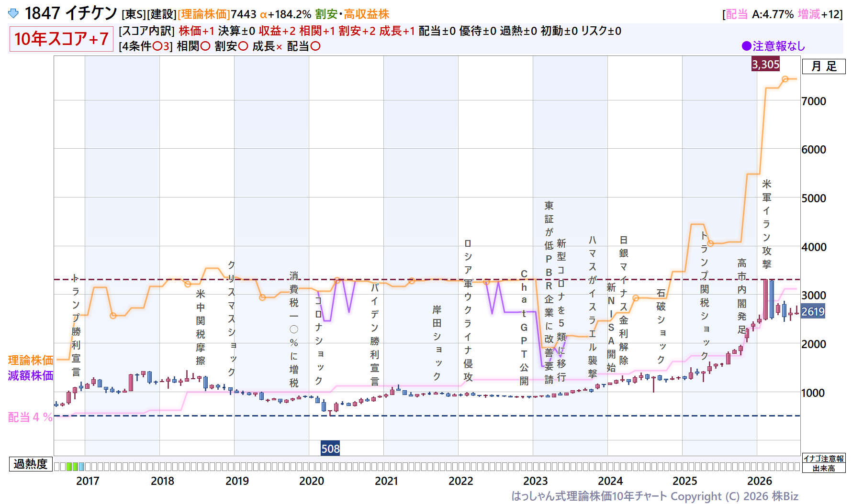
Task: Click the ハマスがイスラエル襲撃 event annotation
Action: coord(593,307)
